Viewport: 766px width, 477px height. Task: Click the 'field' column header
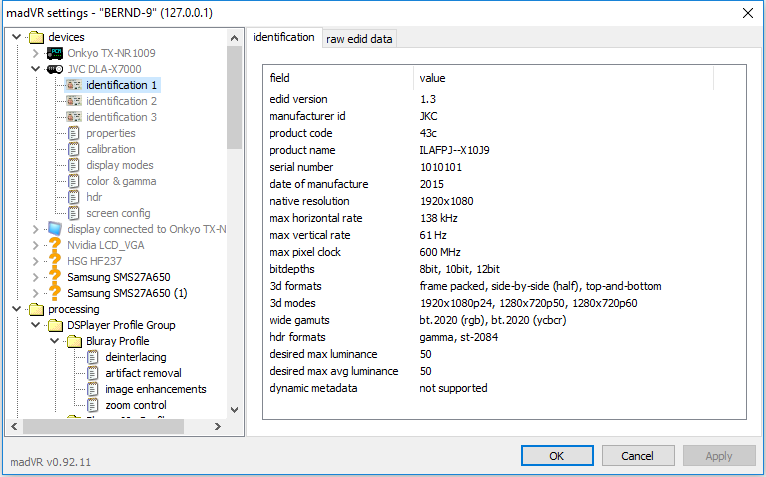(339, 78)
